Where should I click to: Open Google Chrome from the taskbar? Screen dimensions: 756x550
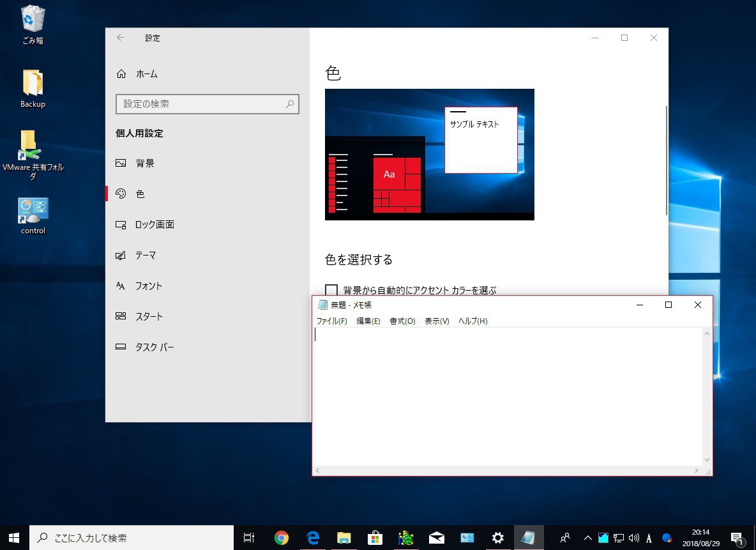[x=281, y=538]
